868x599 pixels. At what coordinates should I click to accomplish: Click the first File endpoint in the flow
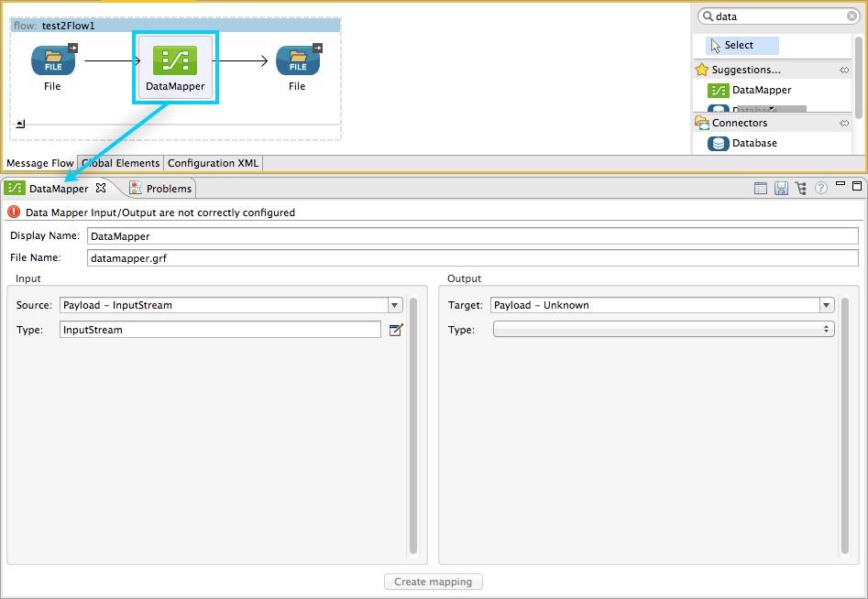tap(51, 60)
